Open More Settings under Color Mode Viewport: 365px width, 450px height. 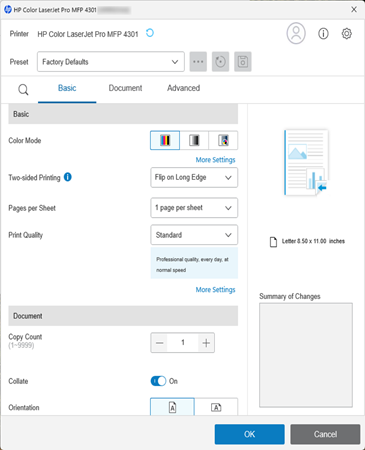(x=215, y=160)
